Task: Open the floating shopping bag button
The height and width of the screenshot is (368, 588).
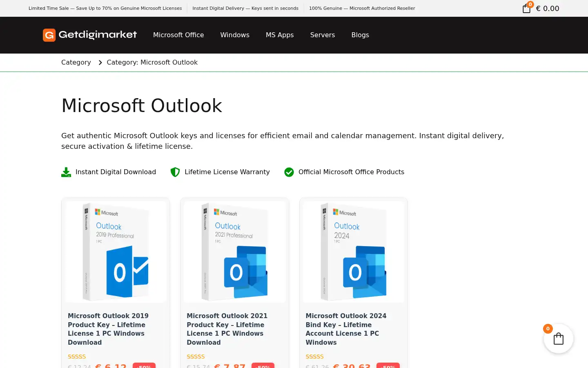Action: coord(558,339)
